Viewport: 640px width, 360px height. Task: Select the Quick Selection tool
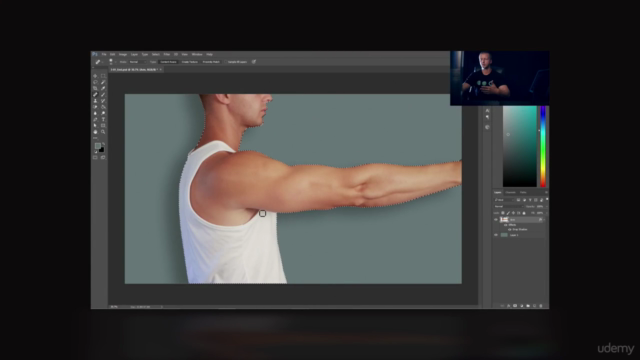103,82
